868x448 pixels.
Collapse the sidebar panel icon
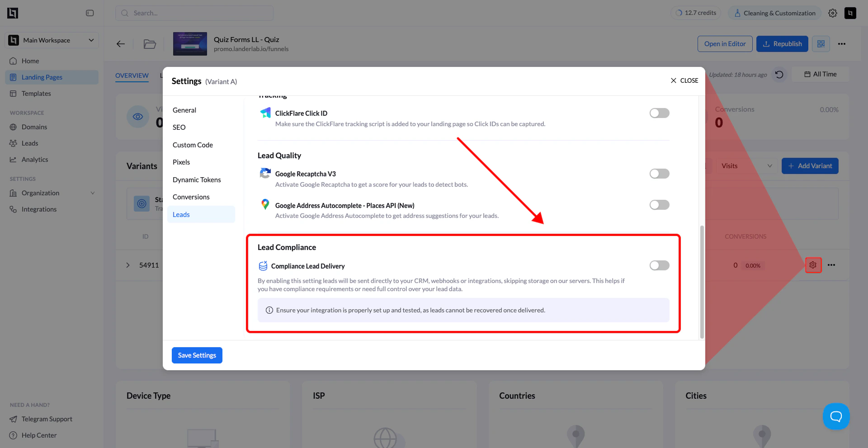point(90,13)
